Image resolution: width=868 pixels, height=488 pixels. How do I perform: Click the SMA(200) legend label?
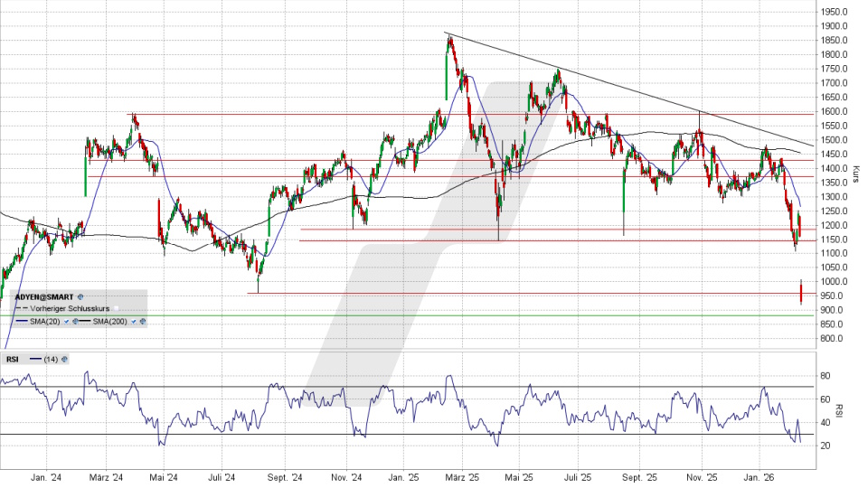(x=109, y=322)
